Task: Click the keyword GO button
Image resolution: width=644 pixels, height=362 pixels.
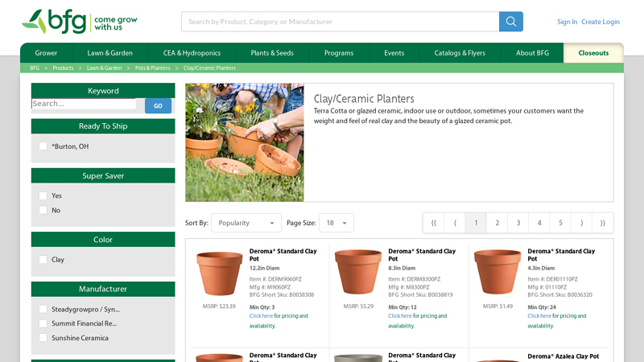Action: pyautogui.click(x=158, y=106)
